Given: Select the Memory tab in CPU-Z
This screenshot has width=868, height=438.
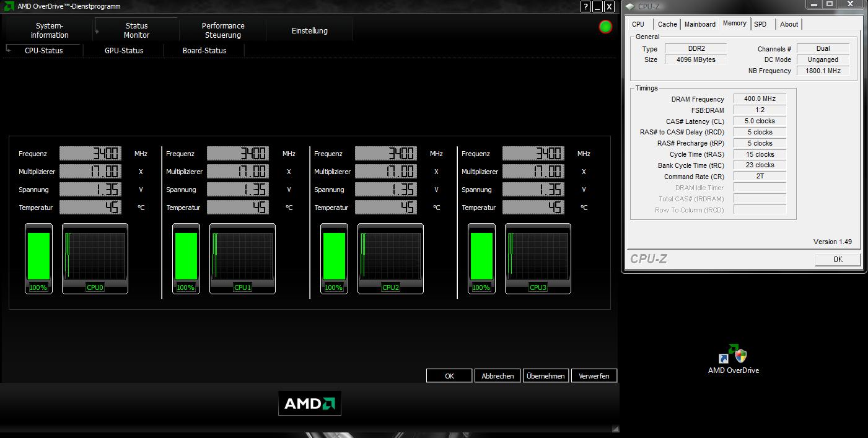Looking at the screenshot, I should (734, 24).
